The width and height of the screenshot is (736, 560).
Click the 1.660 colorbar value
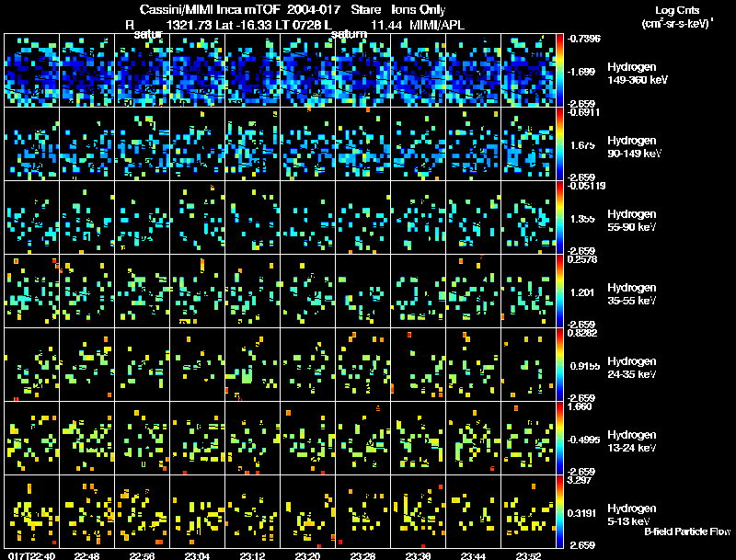580,406
